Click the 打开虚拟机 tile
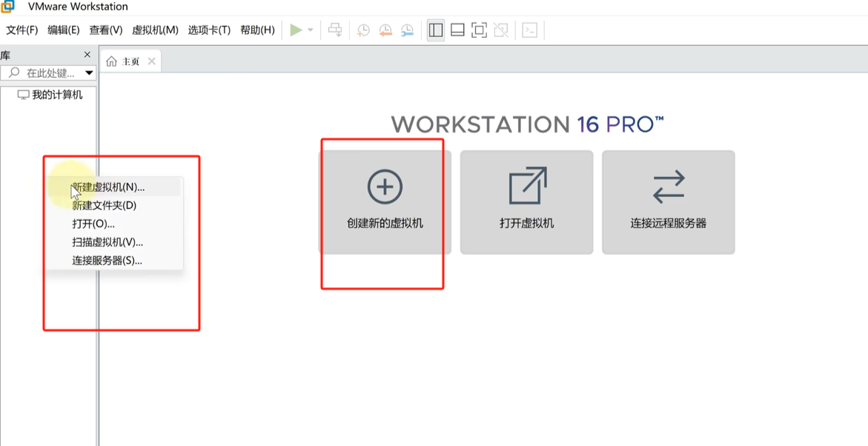This screenshot has width=868, height=446. (526, 202)
